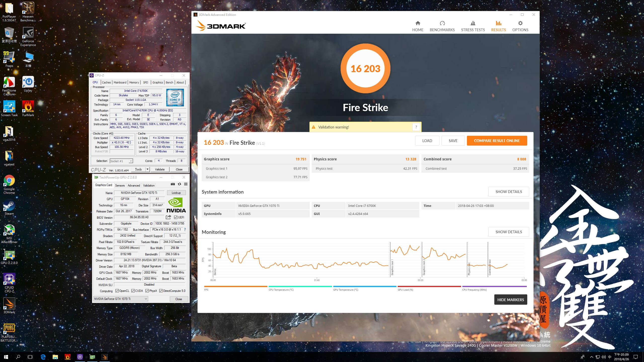644x362 pixels.
Task: Open the PUBG Battlegrounds desktop icon
Action: 9,333
